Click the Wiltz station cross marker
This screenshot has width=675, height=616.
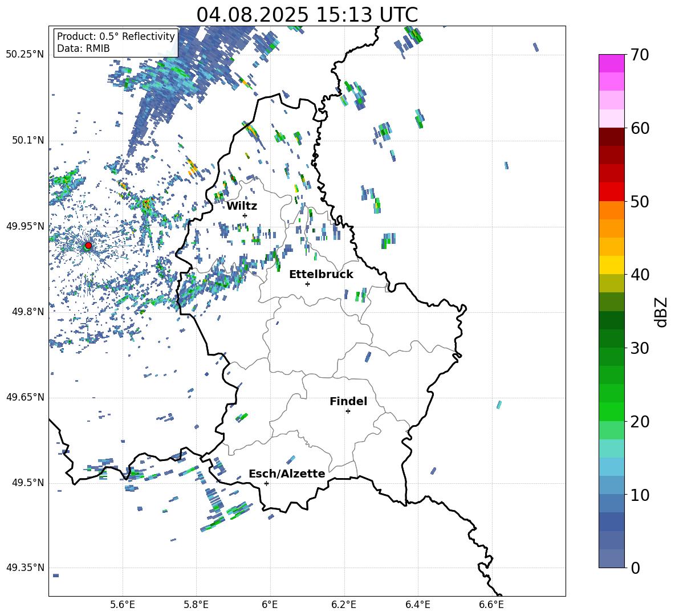(245, 215)
